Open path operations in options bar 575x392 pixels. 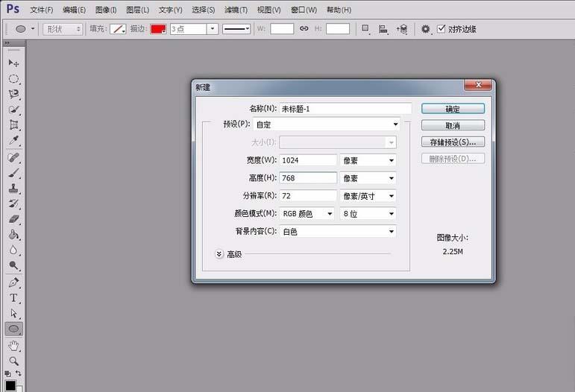pos(365,28)
